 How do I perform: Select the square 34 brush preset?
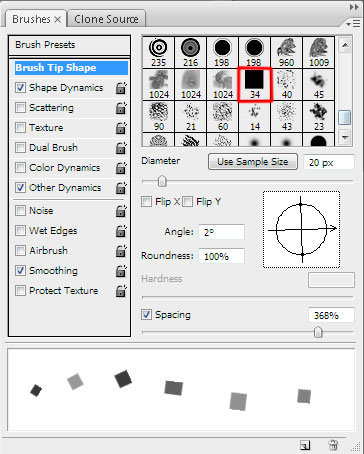point(255,84)
